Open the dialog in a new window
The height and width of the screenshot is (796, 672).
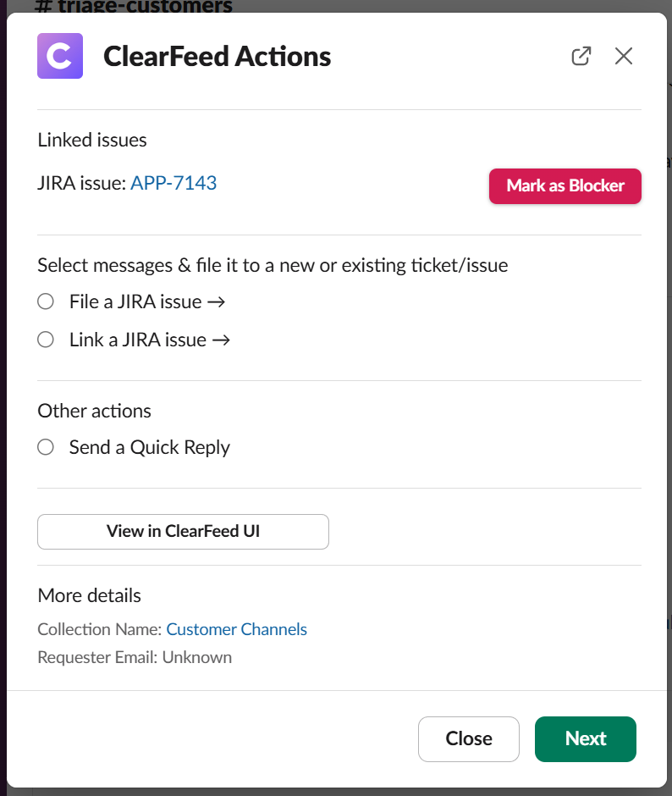[581, 57]
